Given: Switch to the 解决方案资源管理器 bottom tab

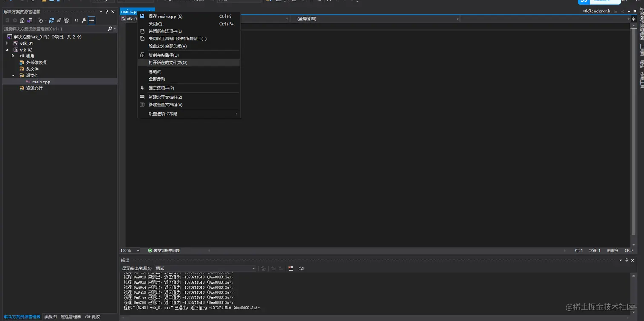Looking at the screenshot, I should [x=22, y=317].
